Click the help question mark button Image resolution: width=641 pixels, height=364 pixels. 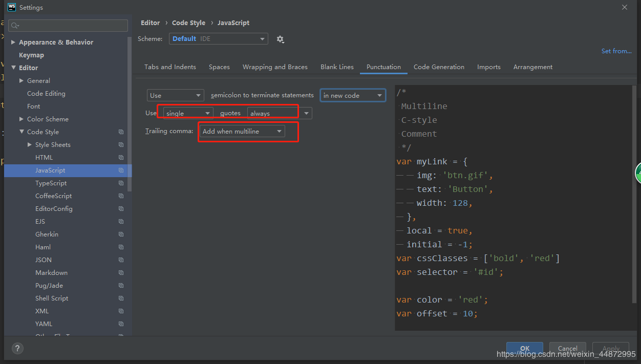coord(17,349)
